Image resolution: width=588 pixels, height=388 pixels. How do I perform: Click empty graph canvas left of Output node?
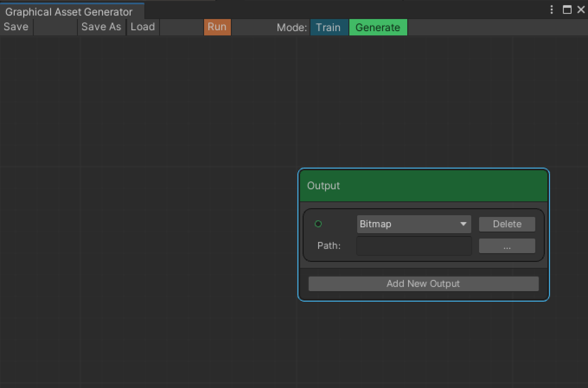coord(148,223)
